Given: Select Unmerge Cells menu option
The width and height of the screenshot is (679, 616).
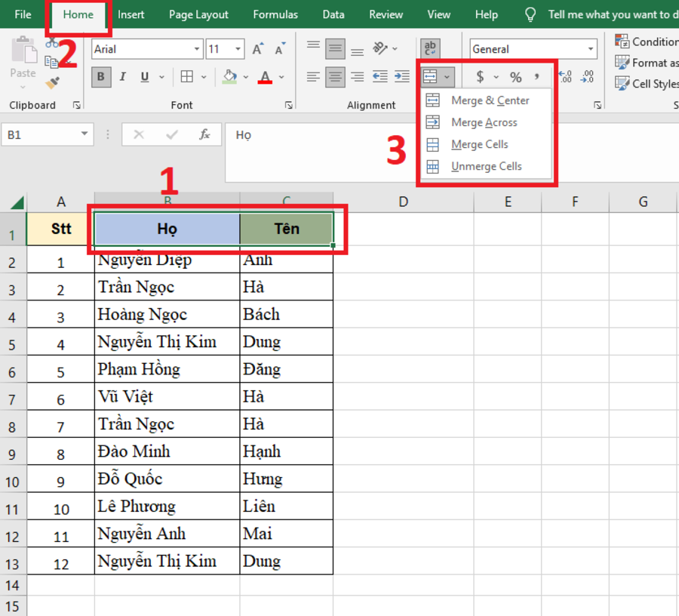Looking at the screenshot, I should [x=486, y=166].
